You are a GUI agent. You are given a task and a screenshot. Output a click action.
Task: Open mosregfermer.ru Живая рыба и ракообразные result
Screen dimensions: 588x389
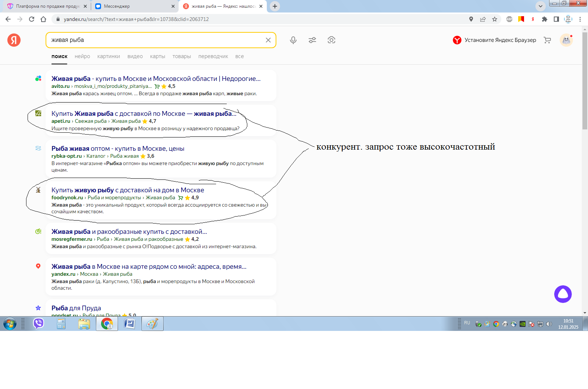[129, 232]
